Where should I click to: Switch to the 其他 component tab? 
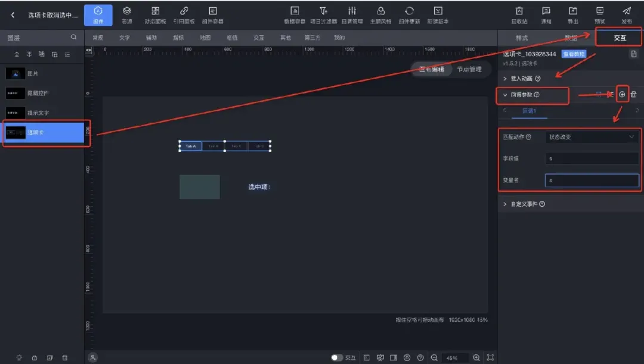pos(286,38)
